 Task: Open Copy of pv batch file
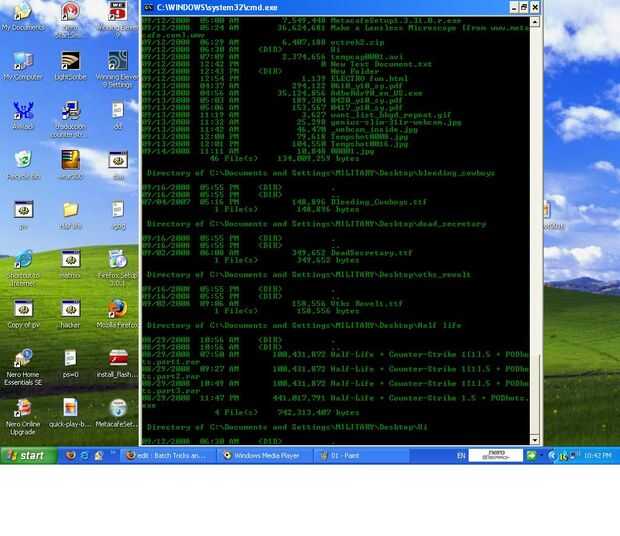23,314
